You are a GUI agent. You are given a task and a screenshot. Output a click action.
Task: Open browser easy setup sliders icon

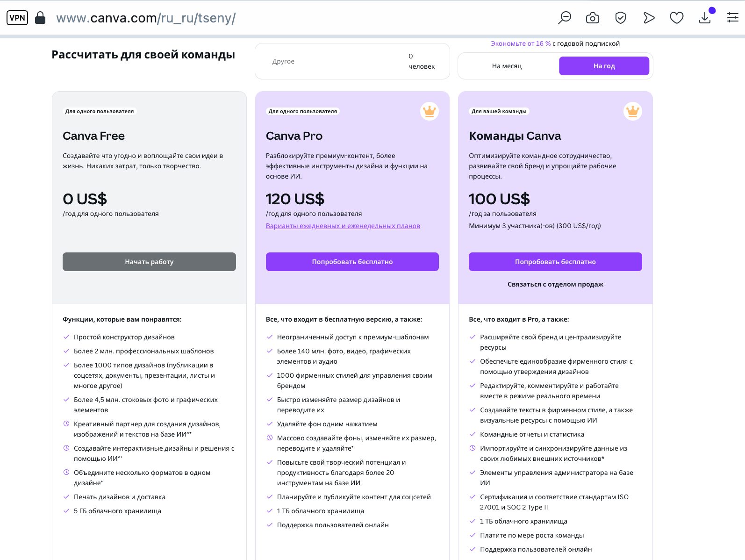pos(733,18)
